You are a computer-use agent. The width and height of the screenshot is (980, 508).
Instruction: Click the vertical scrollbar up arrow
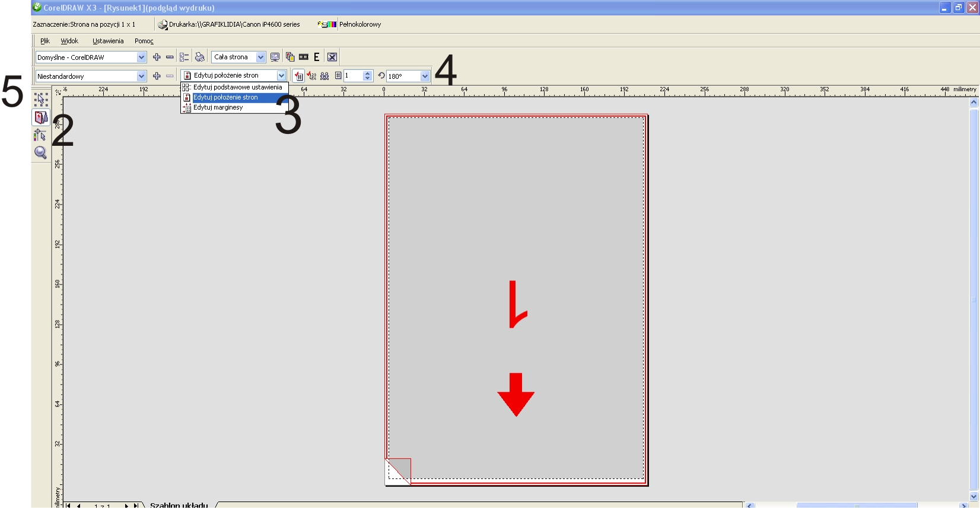(x=973, y=103)
